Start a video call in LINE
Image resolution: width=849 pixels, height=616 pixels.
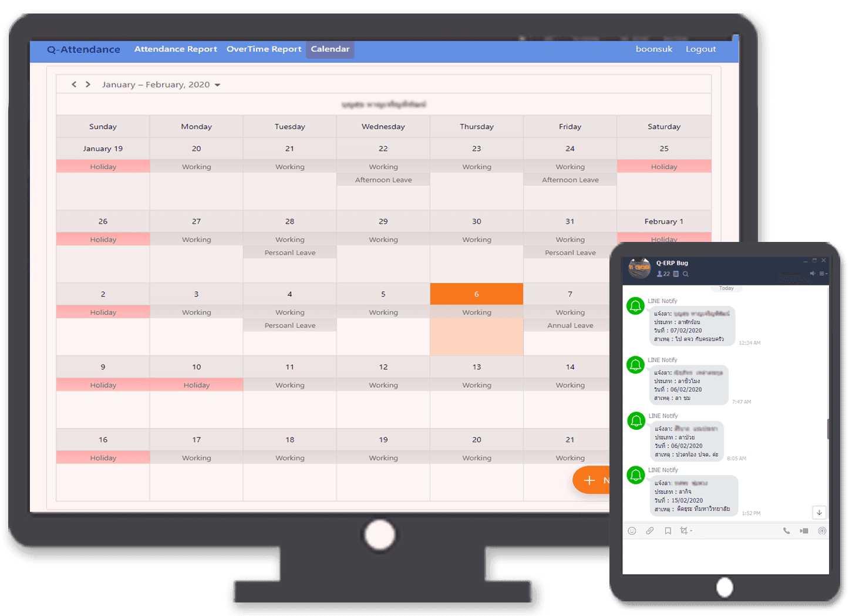point(804,531)
